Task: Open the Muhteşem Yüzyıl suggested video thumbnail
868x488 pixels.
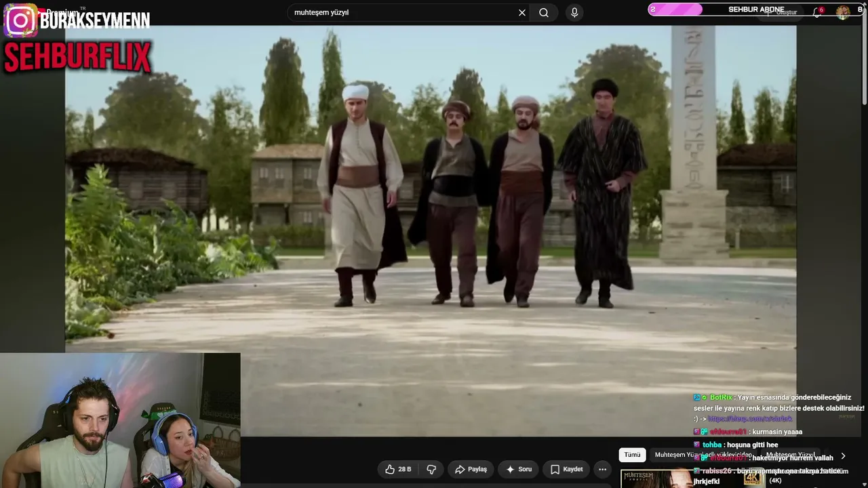Action: tap(693, 479)
